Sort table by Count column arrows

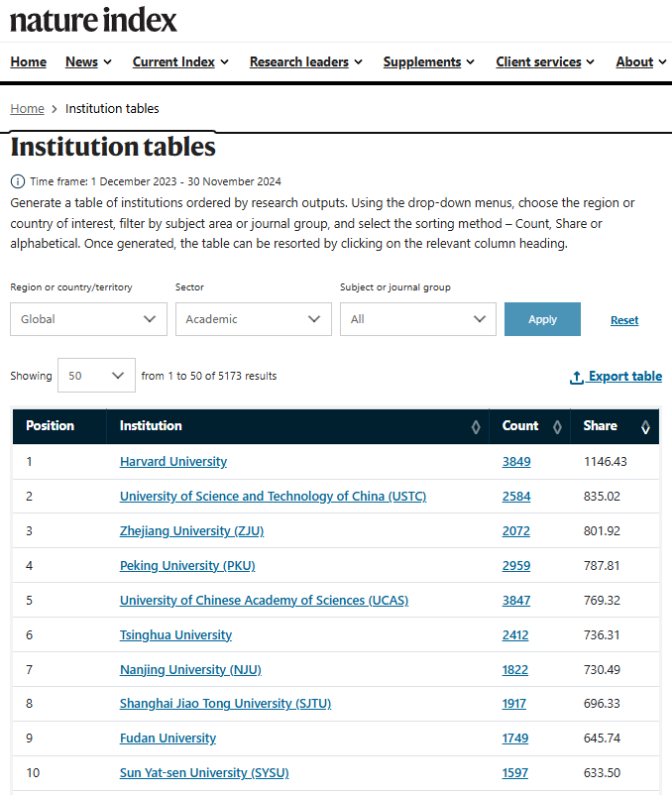557,426
